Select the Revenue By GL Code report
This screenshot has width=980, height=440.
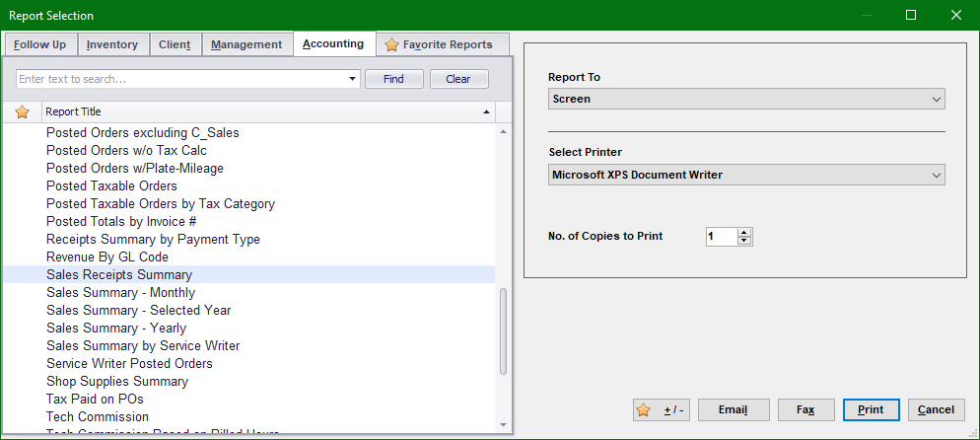[107, 257]
